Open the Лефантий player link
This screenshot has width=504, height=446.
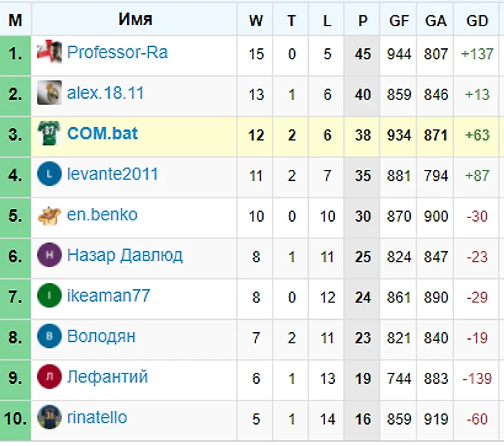coord(108,378)
